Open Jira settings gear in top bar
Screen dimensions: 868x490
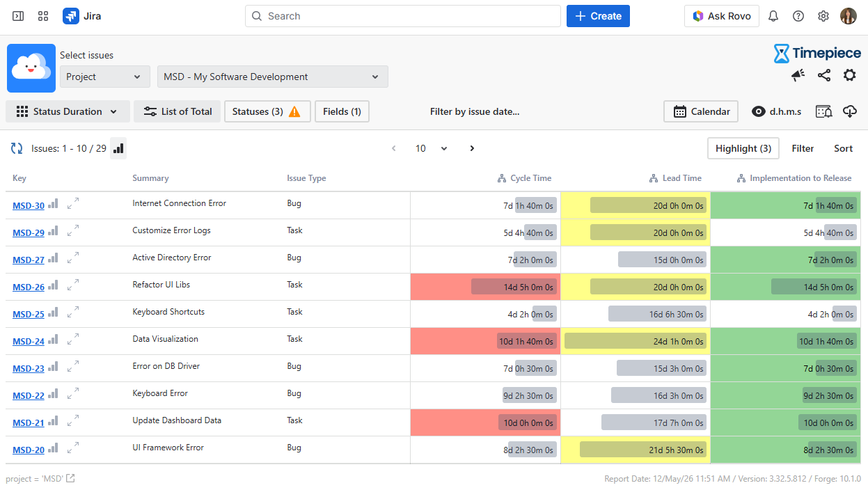point(823,16)
